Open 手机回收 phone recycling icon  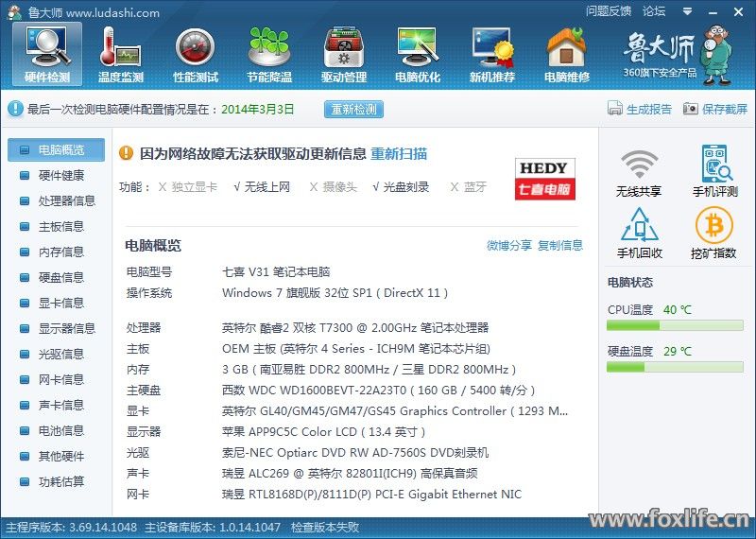[639, 235]
